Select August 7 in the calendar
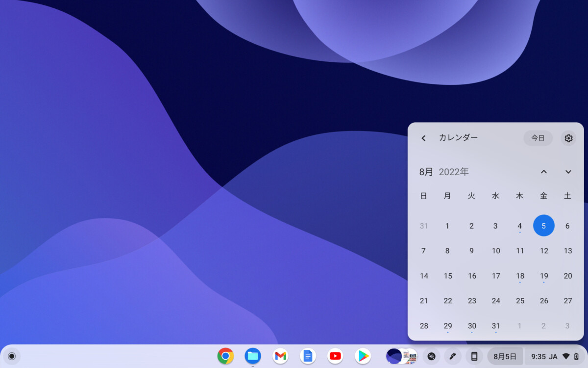Viewport: 588px width, 368px height. (x=424, y=251)
